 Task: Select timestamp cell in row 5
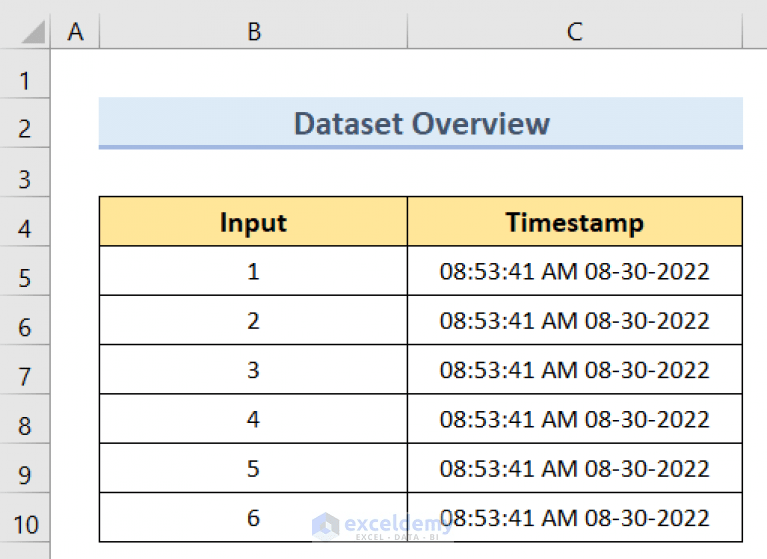[575, 271]
